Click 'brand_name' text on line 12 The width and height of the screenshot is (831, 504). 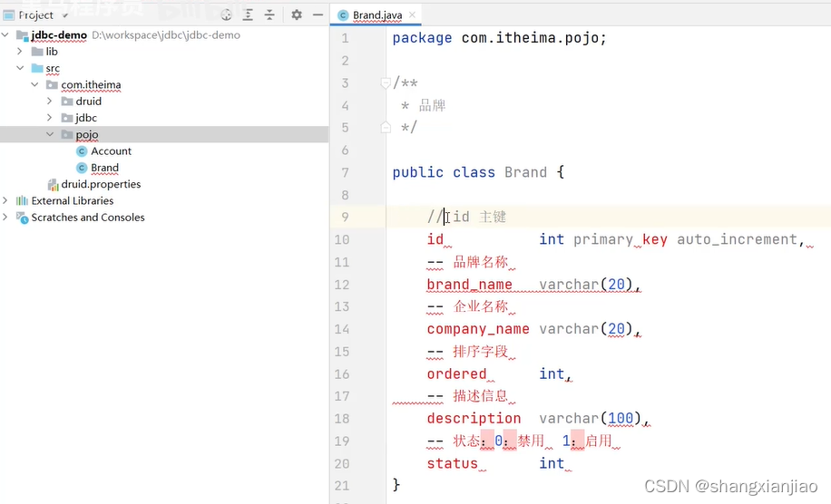click(x=470, y=285)
